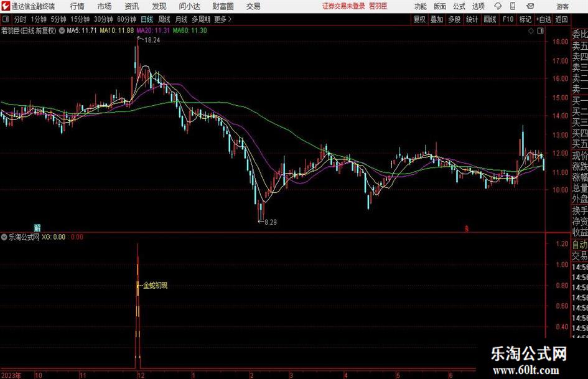
Task: Click the MA60: 11.30 indicator value
Action: coord(190,30)
